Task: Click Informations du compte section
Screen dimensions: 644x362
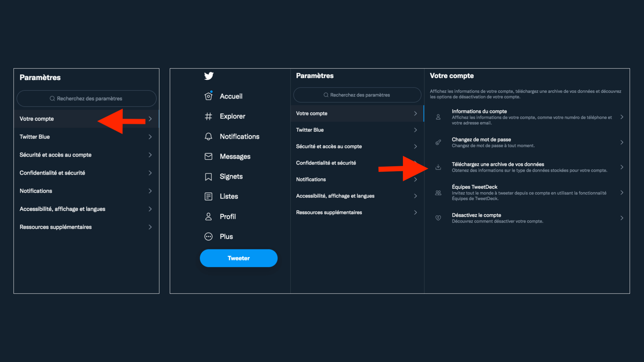Action: click(529, 117)
